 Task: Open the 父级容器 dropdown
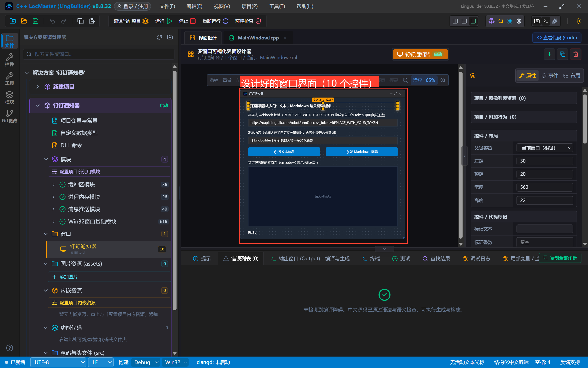[x=545, y=148]
